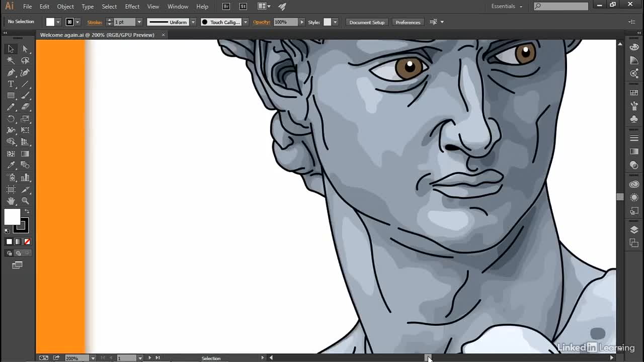644x362 pixels.
Task: Choose the Rectangle tool
Action: [11, 96]
